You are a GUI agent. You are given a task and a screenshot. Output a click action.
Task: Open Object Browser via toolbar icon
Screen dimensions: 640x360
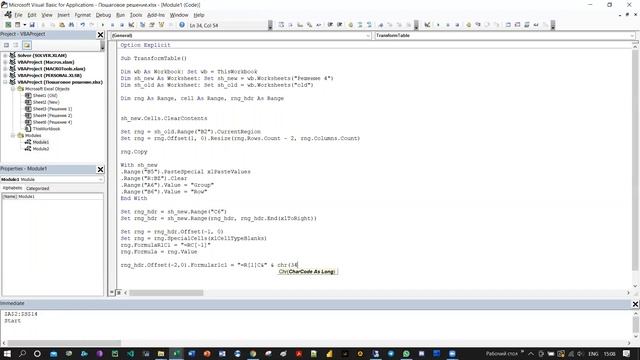[161, 25]
